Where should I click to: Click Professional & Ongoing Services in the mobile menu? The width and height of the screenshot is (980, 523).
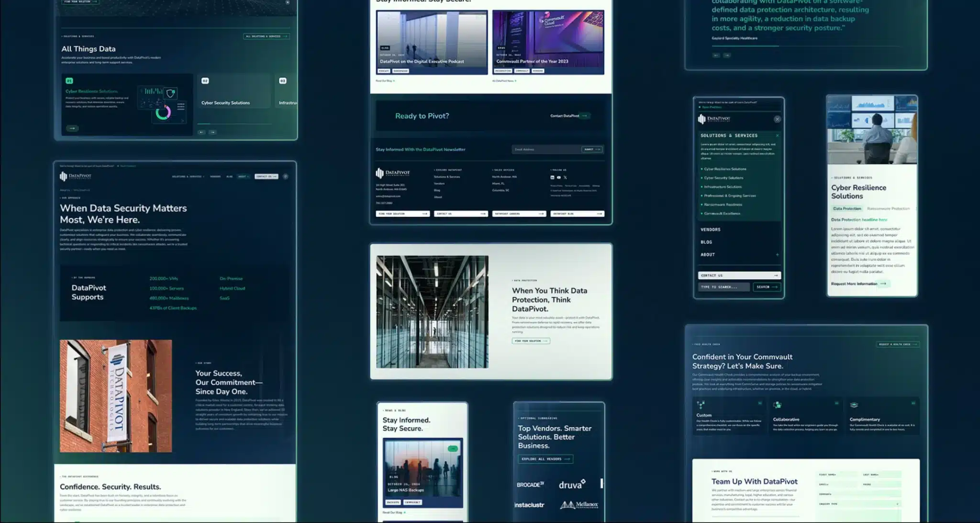point(730,195)
